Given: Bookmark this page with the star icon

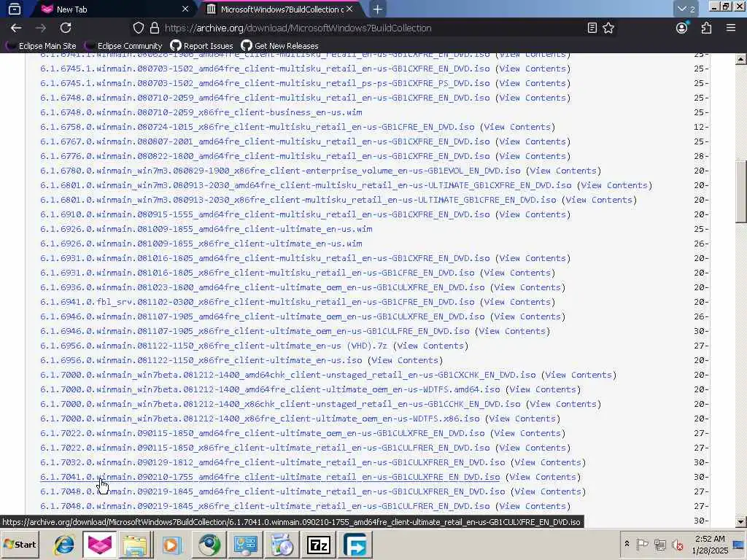Looking at the screenshot, I should click(608, 28).
